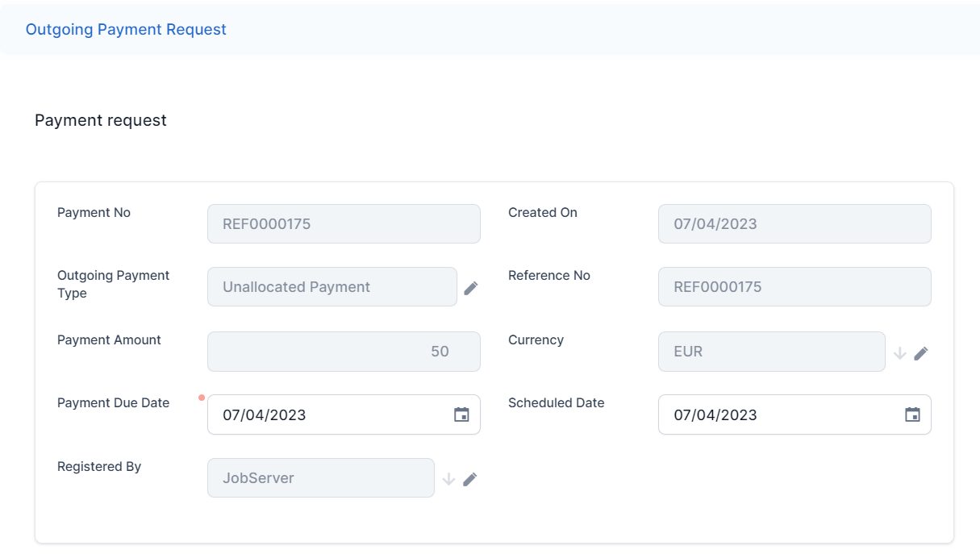The height and width of the screenshot is (554, 980).
Task: Click the Reference No field
Action: click(x=794, y=287)
